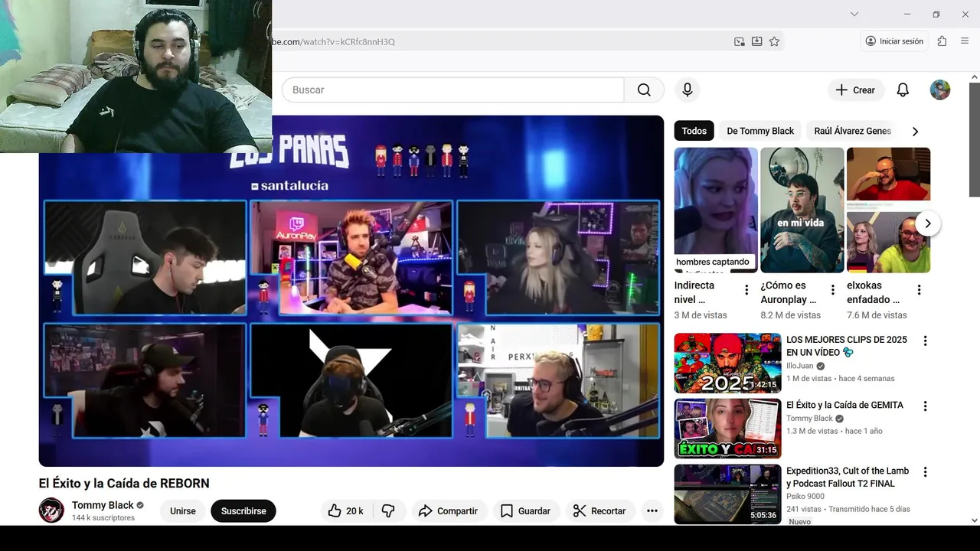Select Raúl Álvarez Genes filter chip
The image size is (980, 551).
853,131
